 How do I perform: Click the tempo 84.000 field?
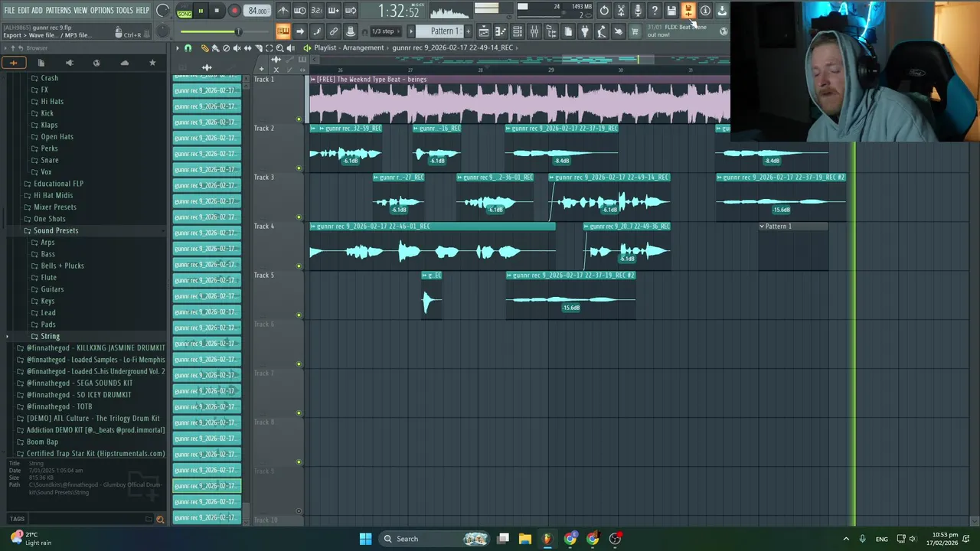258,11
